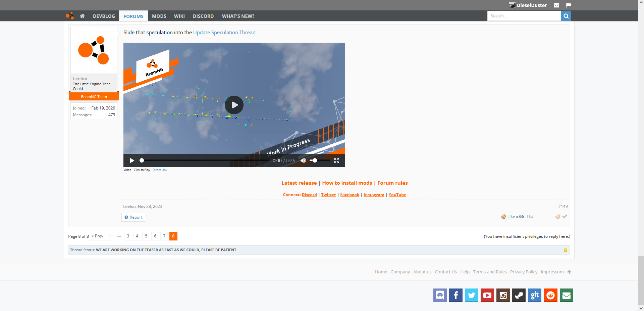This screenshot has width=644, height=311.
Task: Follow the Twitter link in signature
Action: pos(328,195)
